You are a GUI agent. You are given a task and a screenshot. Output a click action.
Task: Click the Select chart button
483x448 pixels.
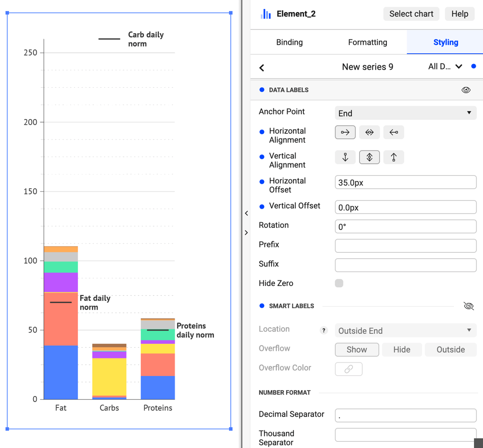click(411, 14)
